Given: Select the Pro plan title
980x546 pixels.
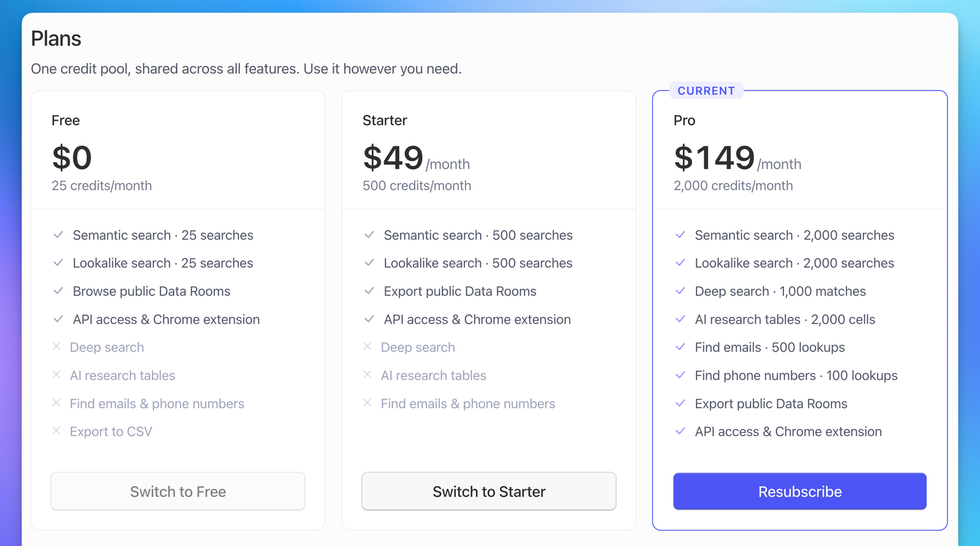Looking at the screenshot, I should tap(684, 120).
